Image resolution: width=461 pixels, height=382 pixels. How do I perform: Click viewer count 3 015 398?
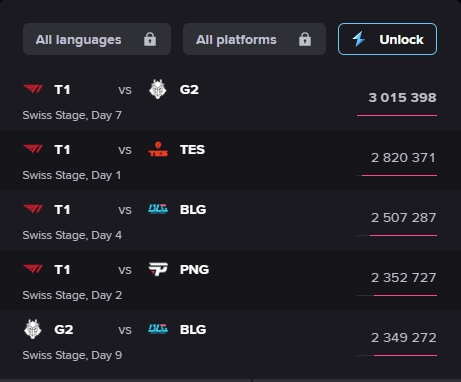(x=402, y=98)
